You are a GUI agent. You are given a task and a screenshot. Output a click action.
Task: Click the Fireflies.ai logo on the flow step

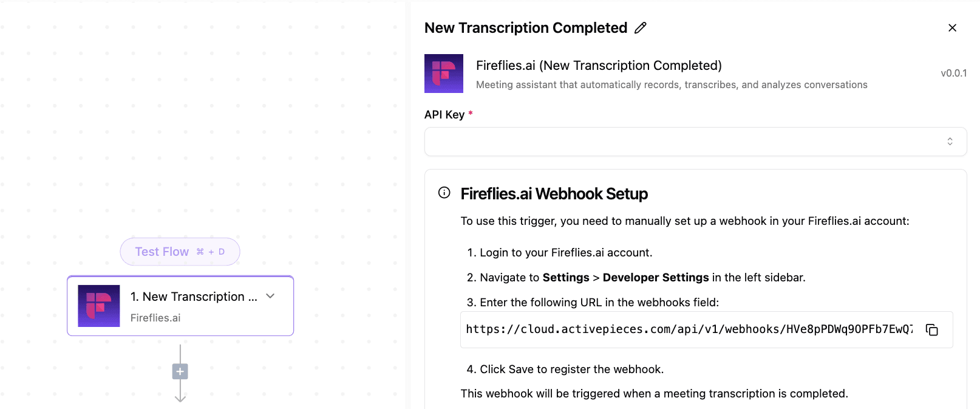point(99,306)
